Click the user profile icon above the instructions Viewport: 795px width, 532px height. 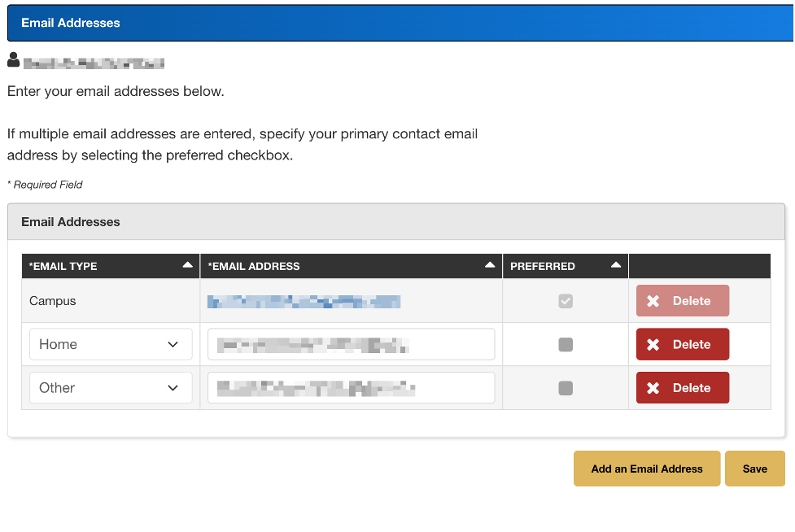point(13,59)
